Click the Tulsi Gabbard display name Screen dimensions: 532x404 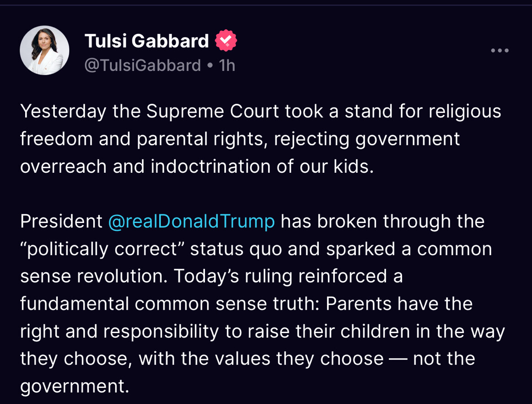point(146,41)
